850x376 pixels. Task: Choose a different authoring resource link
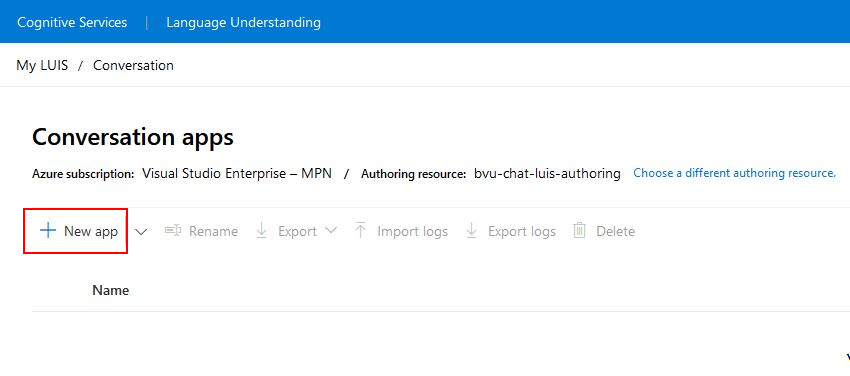coord(735,173)
